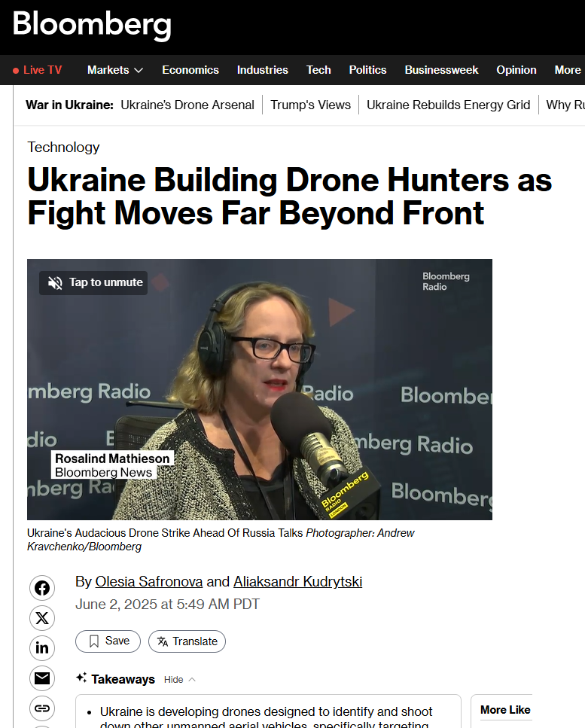Share article on X icon
Screen dimensions: 585x728
click(x=42, y=618)
